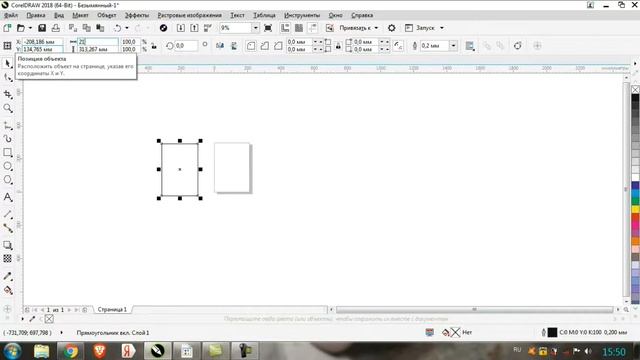Viewport: 640px width, 360px height.
Task: Toggle the edit corners together lock
Action: click(338, 46)
